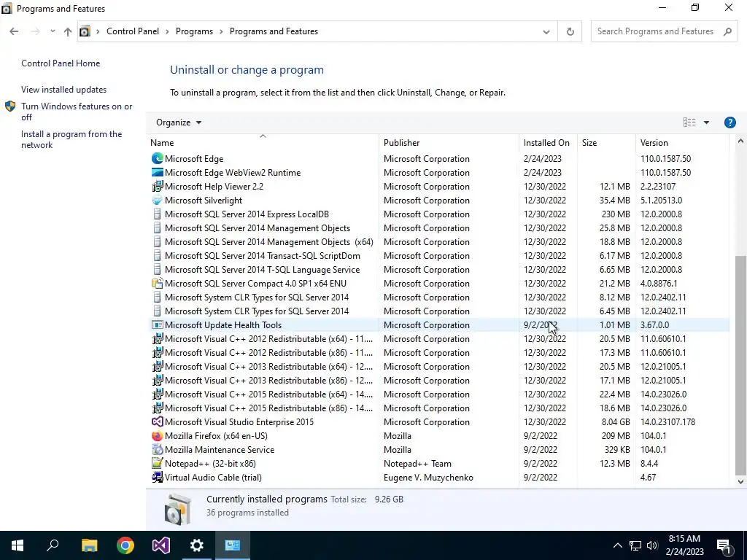Expand the breadcrumb chevron after Programs
The height and width of the screenshot is (560, 747).
[221, 31]
